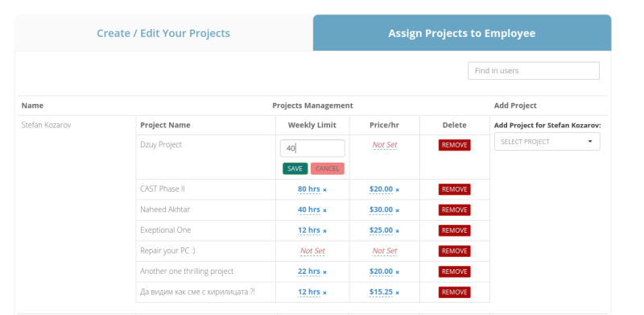Cancel editing the weekly limit
Screen dimensions: 644x315
click(x=328, y=168)
